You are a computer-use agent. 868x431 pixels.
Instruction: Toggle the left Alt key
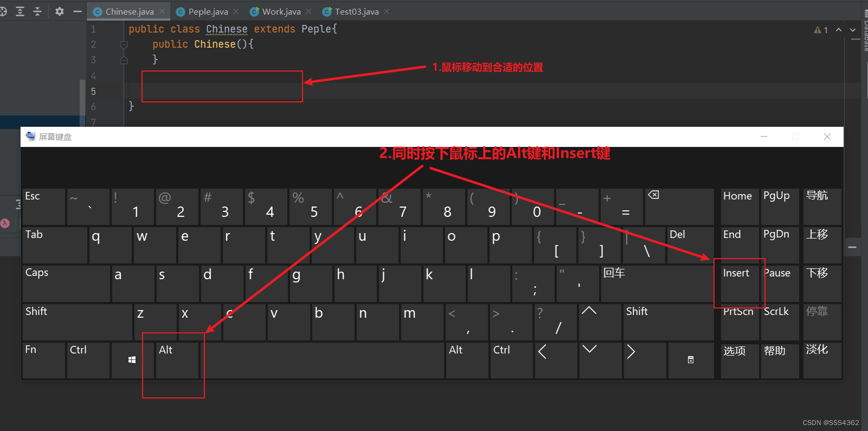pos(177,361)
